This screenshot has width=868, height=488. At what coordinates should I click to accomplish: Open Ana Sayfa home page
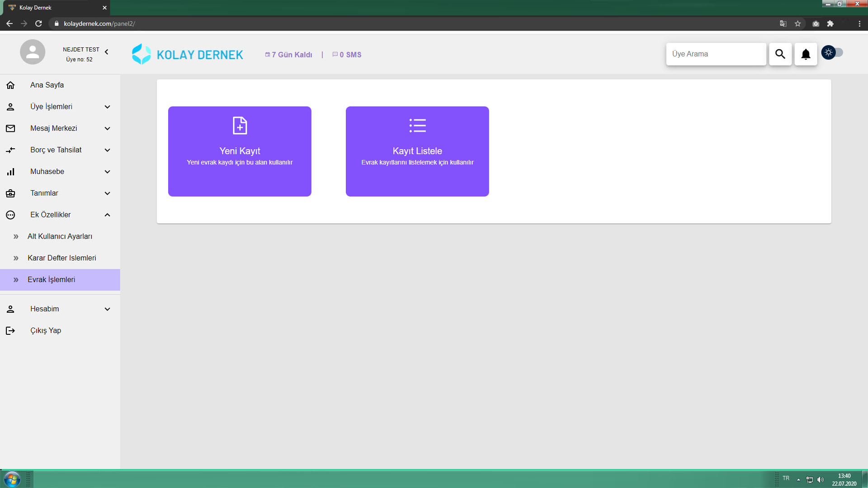60,85
